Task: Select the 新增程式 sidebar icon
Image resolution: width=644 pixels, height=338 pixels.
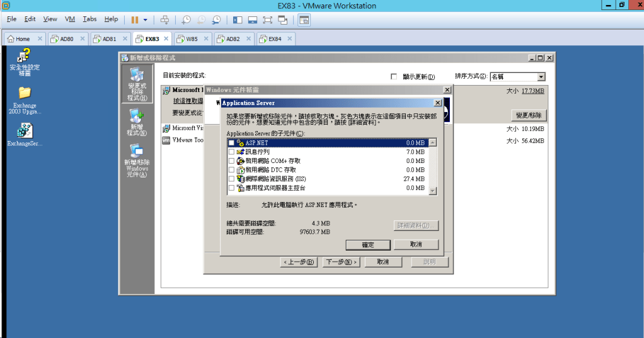Action: pyautogui.click(x=137, y=122)
